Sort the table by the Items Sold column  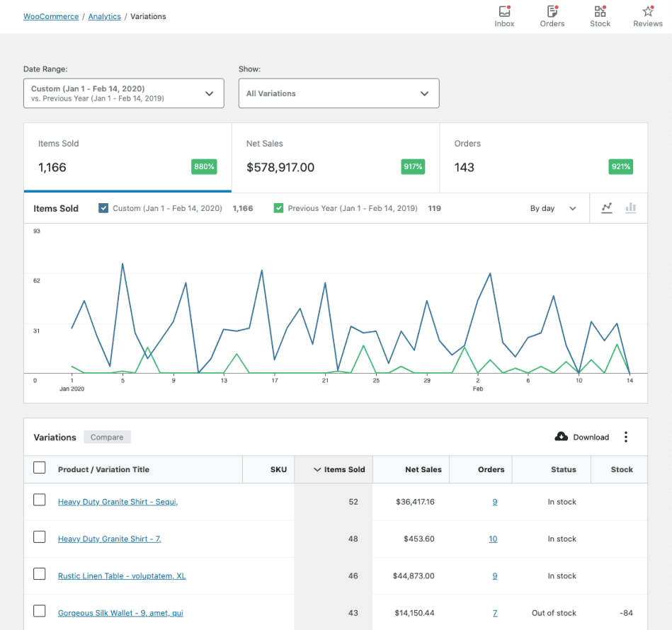(346, 469)
